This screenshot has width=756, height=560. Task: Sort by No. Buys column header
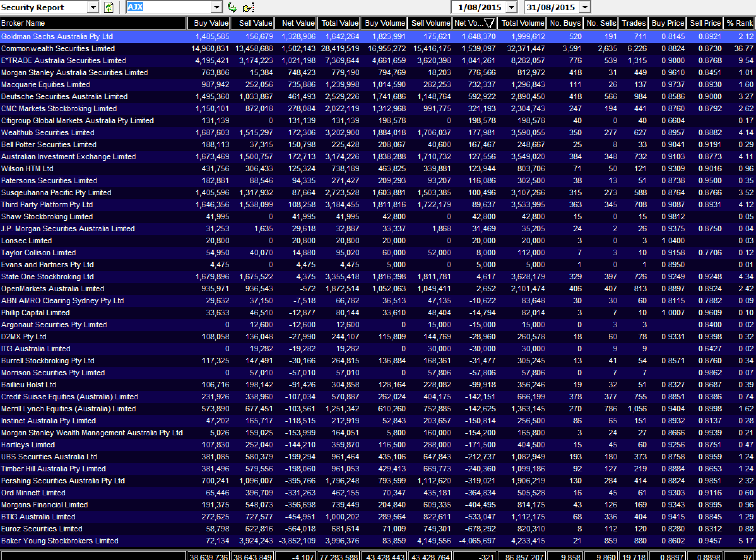pos(565,23)
